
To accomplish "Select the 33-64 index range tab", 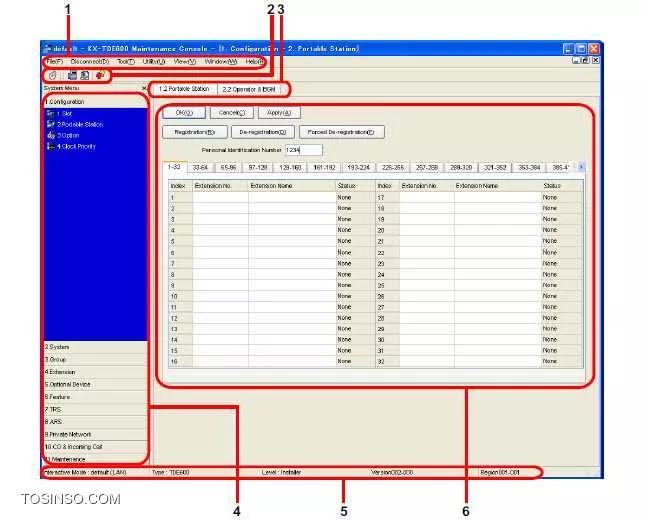I will [x=200, y=167].
